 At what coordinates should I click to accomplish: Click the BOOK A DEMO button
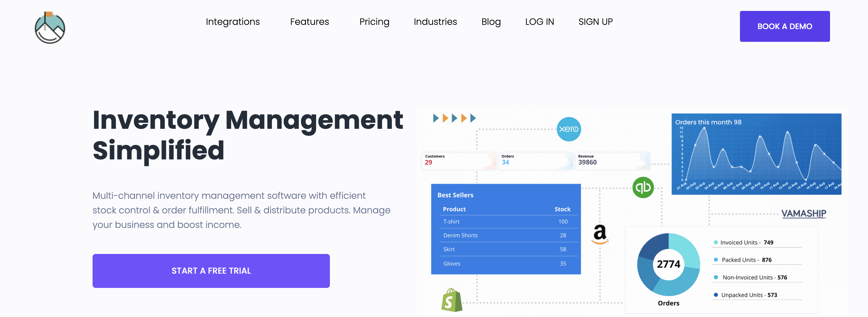785,26
